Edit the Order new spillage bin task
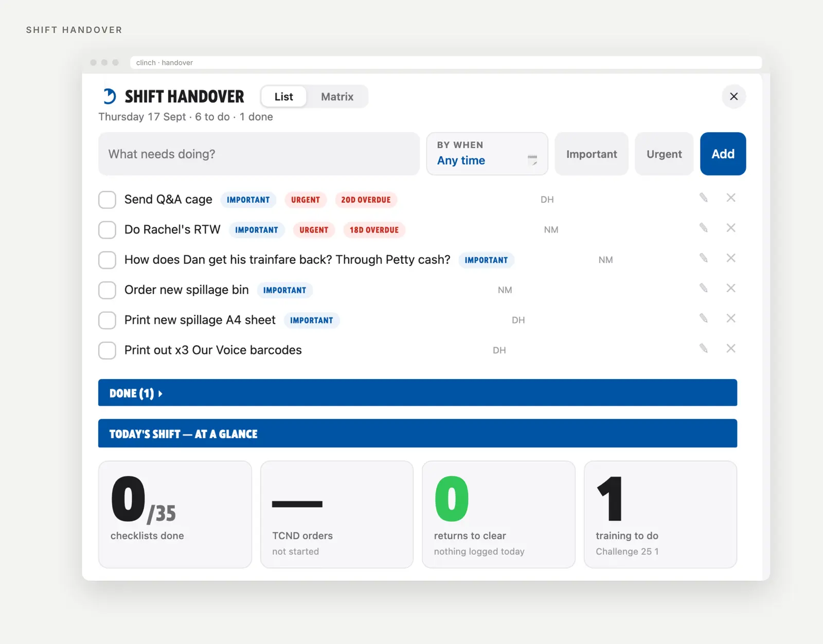Screen dimensions: 823x644 (x=703, y=288)
